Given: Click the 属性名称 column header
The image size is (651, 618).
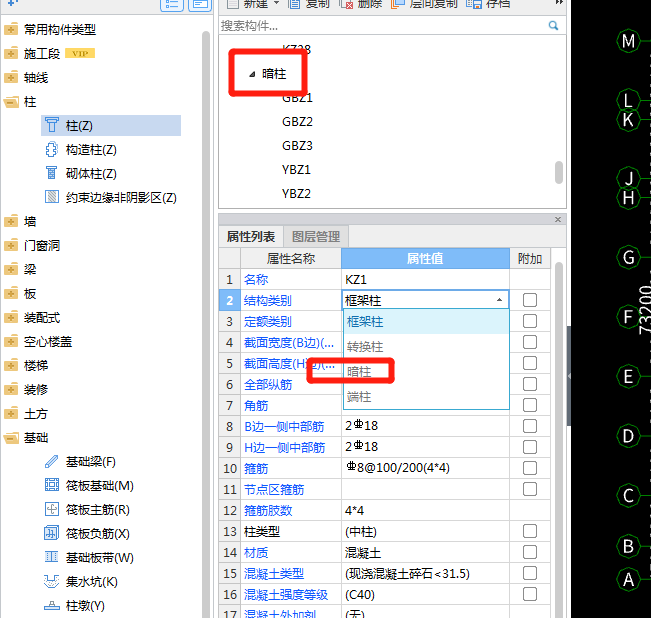Looking at the screenshot, I should pyautogui.click(x=291, y=259).
